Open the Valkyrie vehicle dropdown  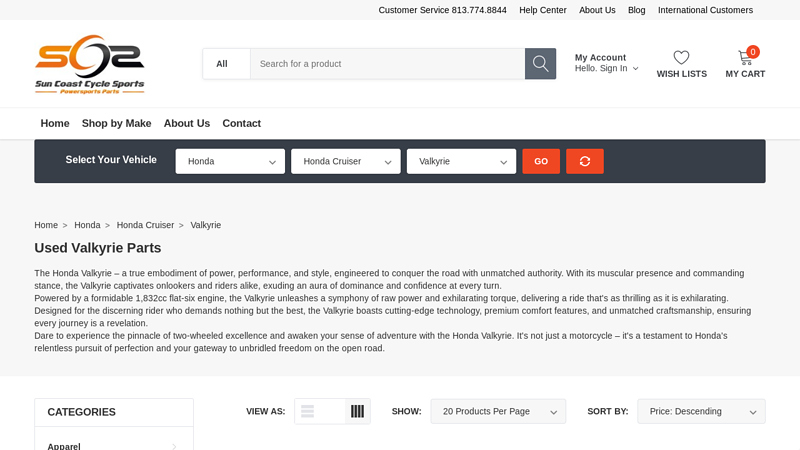click(x=461, y=161)
